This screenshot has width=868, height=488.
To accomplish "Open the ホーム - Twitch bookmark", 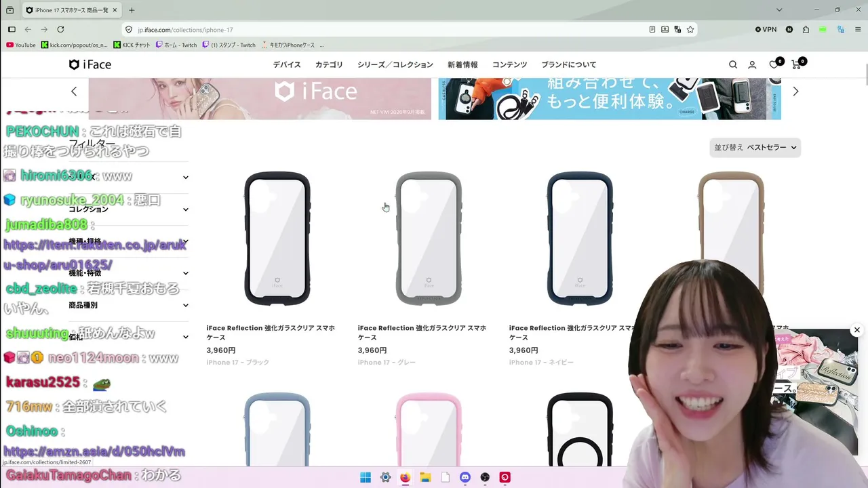I will [x=176, y=45].
